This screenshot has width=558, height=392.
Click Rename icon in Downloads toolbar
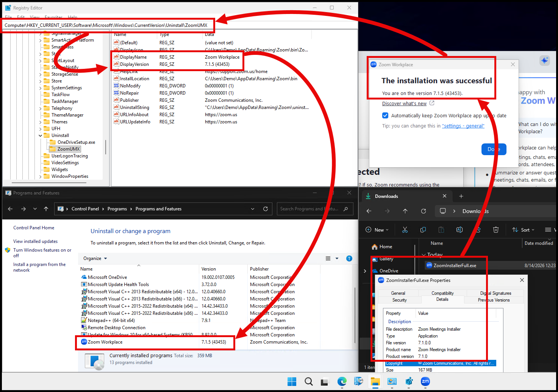coord(460,230)
